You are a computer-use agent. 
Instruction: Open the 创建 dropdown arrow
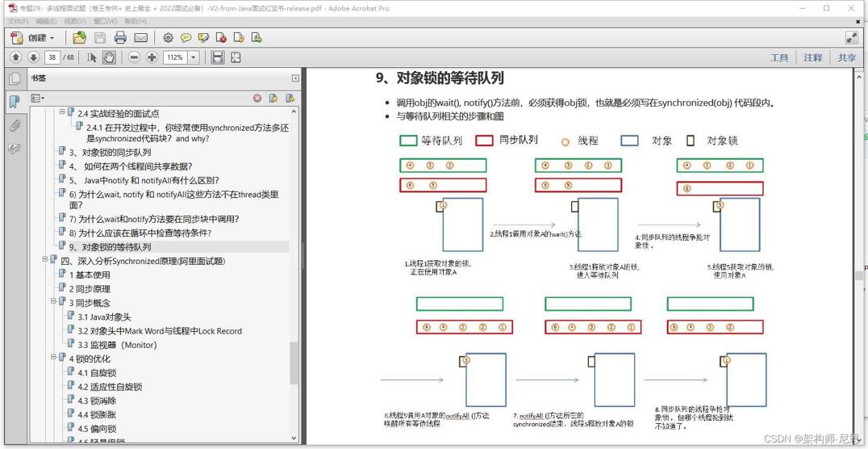click(52, 38)
